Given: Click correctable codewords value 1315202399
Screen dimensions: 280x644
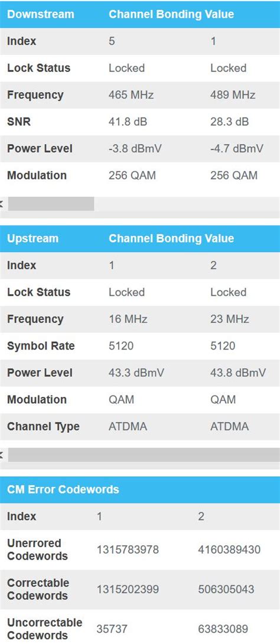Looking at the screenshot, I should click(128, 589).
